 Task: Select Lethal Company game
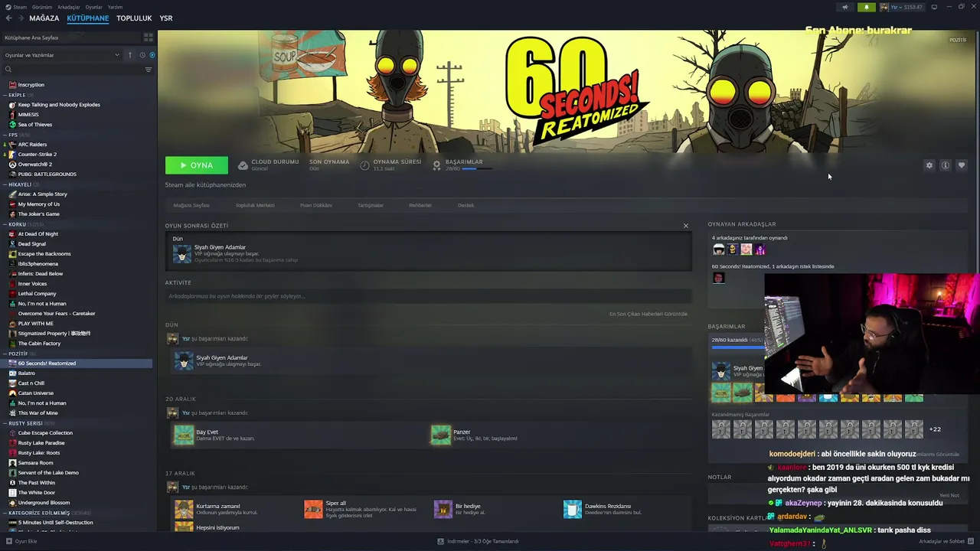click(x=37, y=294)
